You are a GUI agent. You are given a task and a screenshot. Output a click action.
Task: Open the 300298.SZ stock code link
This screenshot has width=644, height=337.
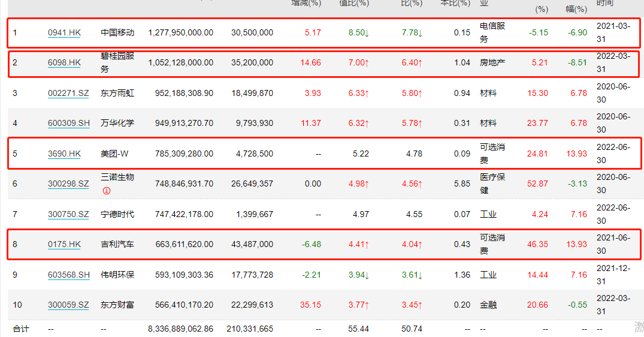68,184
